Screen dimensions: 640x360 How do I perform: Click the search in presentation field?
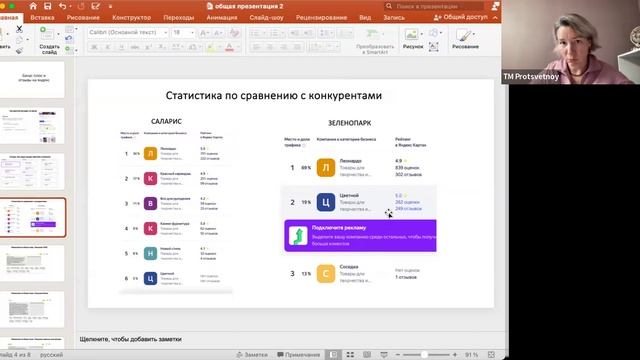click(435, 6)
